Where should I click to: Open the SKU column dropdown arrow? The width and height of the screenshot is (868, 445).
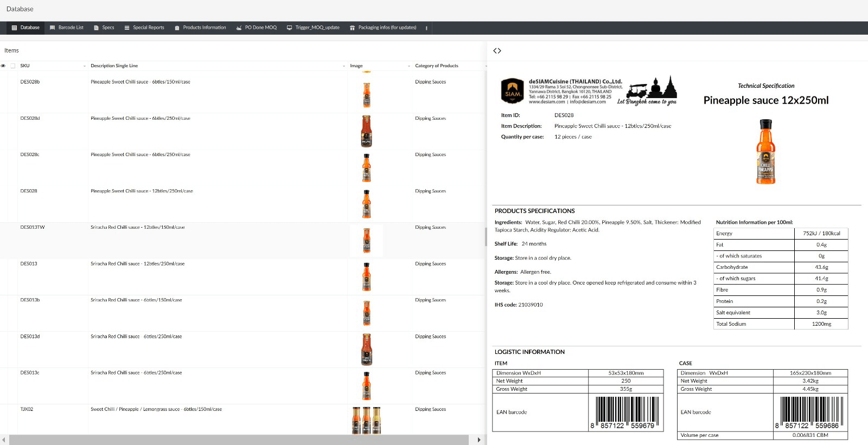85,66
